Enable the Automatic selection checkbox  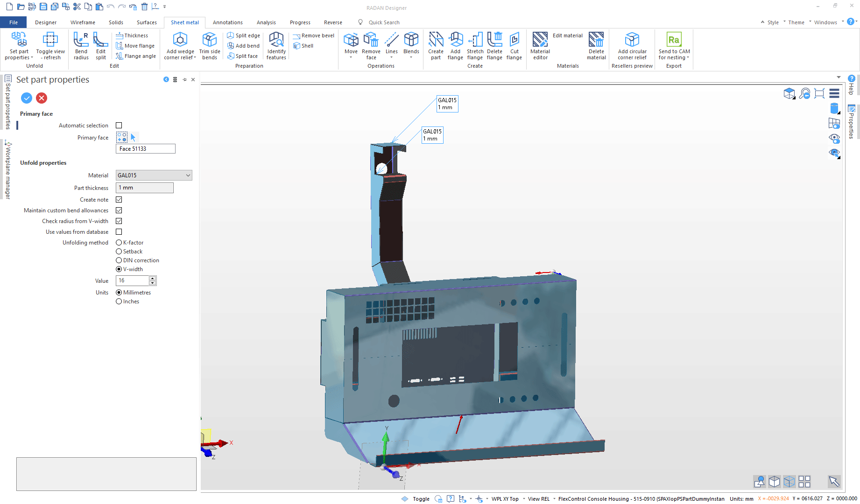119,126
